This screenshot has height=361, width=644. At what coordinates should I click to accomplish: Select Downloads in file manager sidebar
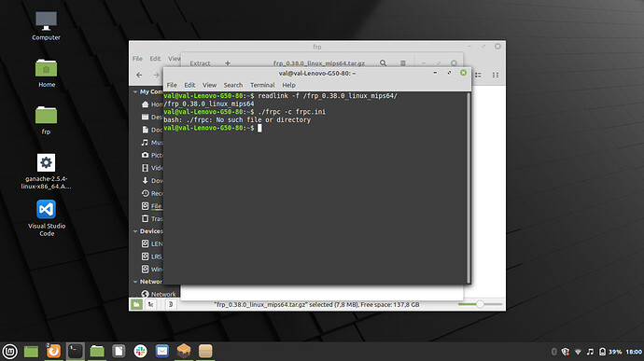(152, 181)
